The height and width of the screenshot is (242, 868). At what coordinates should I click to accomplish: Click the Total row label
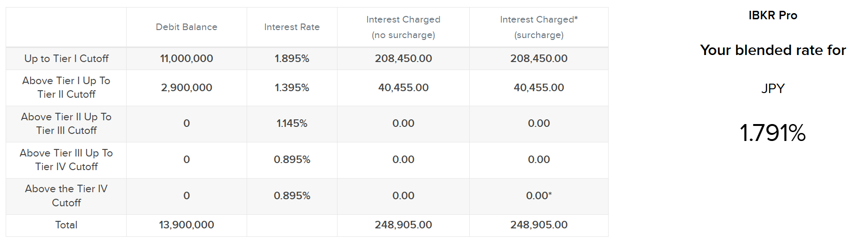[x=66, y=225]
